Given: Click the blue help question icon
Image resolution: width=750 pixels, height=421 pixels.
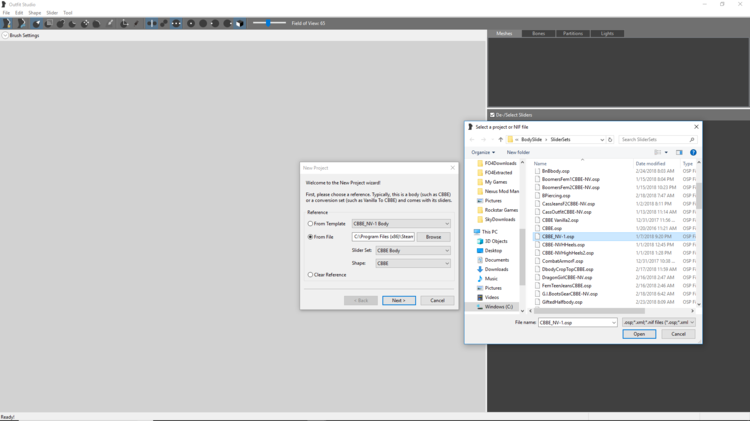Looking at the screenshot, I should [693, 153].
